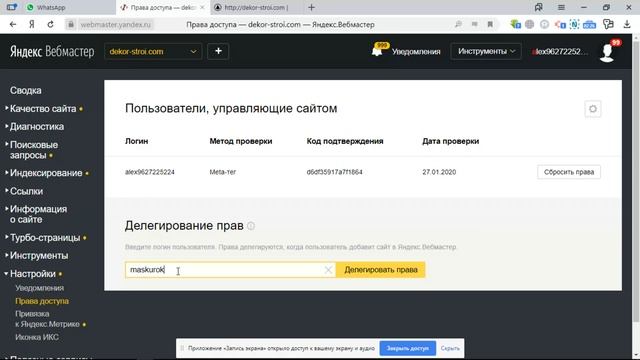Viewport: 640px width, 360px height.
Task: Click login cell alex9627225224
Action: coord(150,172)
